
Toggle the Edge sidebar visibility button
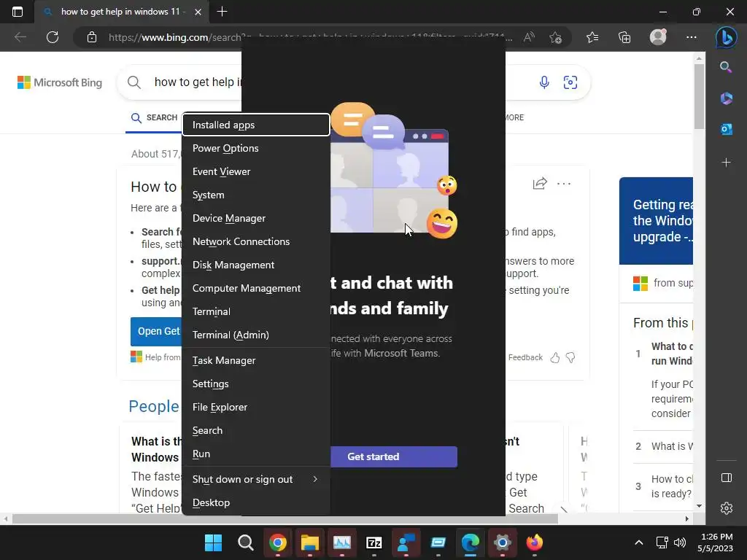[x=726, y=478]
